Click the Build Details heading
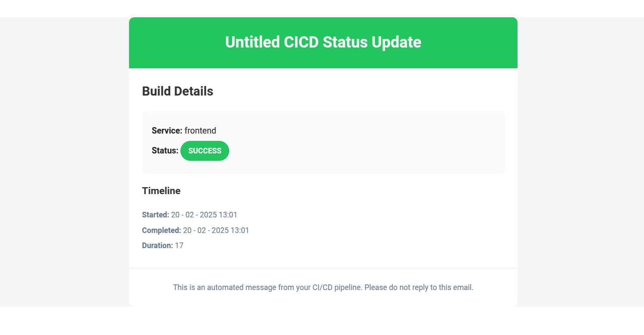The width and height of the screenshot is (644, 335). [x=177, y=91]
